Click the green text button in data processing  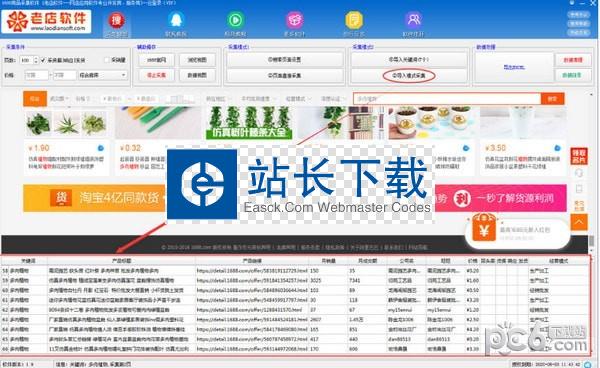pos(573,75)
